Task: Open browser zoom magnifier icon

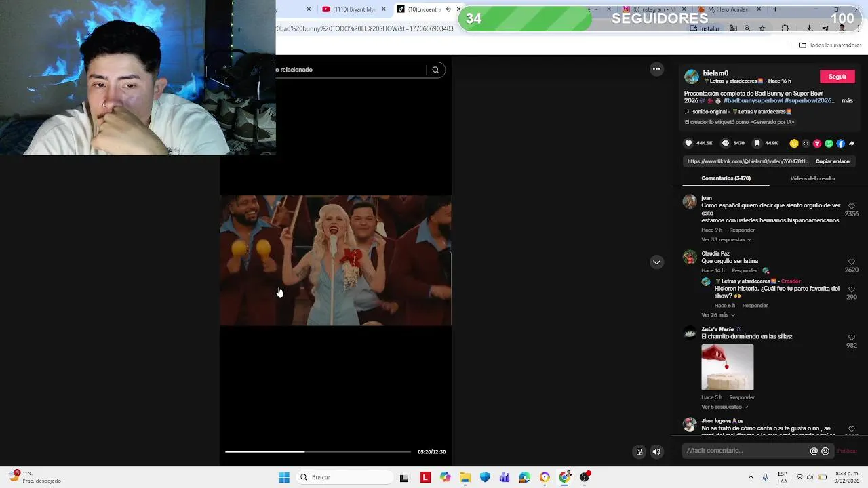Action: [x=747, y=28]
